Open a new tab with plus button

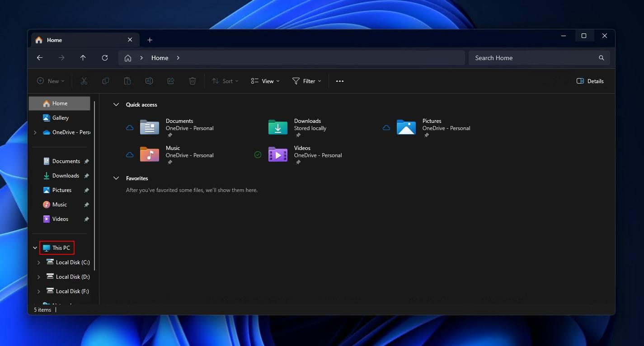pos(150,40)
